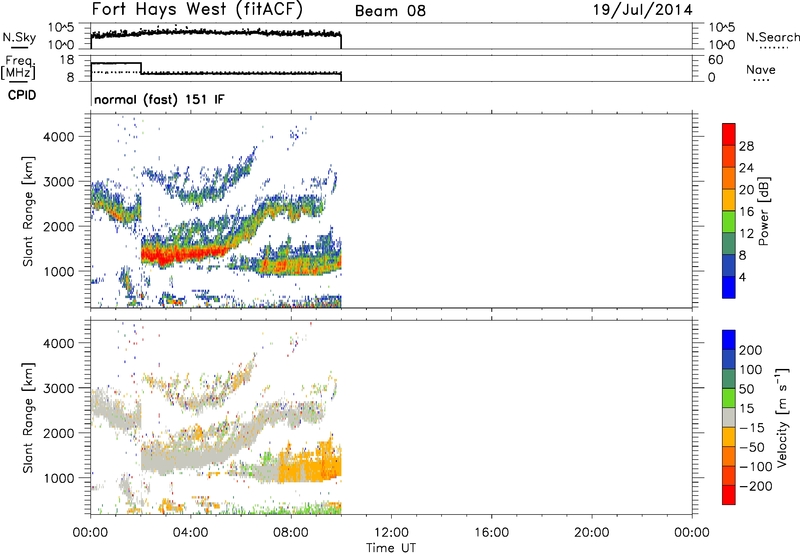Click the date '19/Jul/2014'
Screen dimensions: 800x554
click(643, 10)
